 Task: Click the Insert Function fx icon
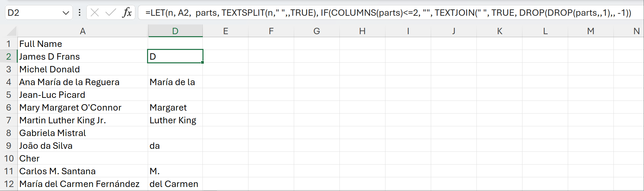(127, 13)
